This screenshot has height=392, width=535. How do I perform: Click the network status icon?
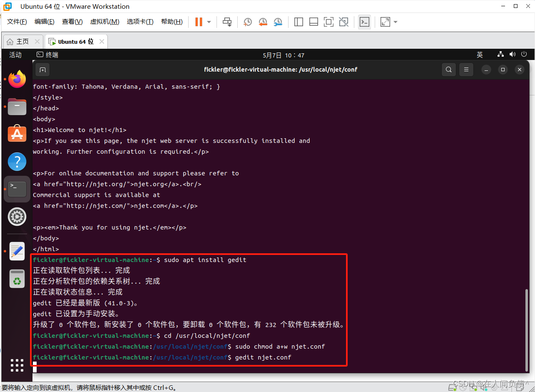500,55
